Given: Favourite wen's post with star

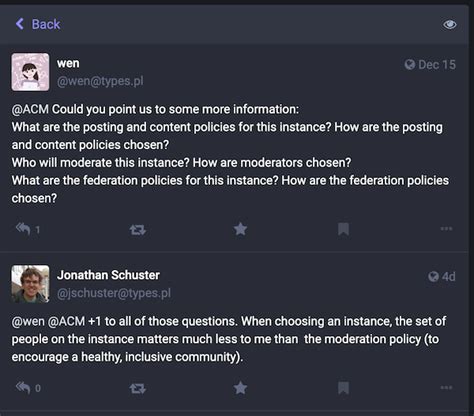Looking at the screenshot, I should pos(240,229).
